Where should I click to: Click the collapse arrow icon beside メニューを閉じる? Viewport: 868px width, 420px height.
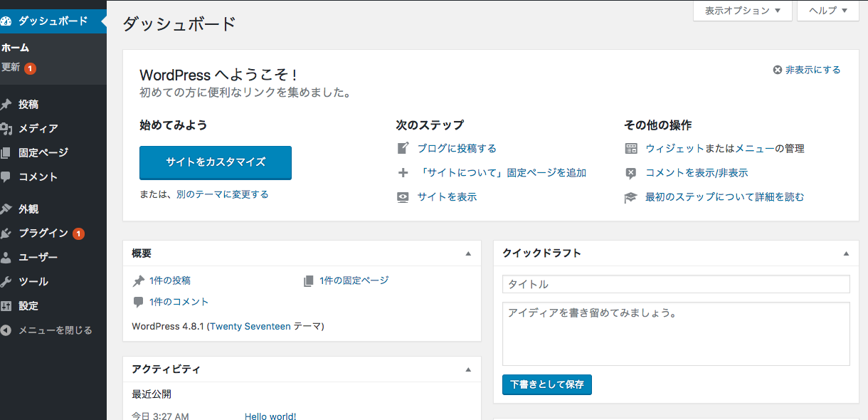click(6, 330)
